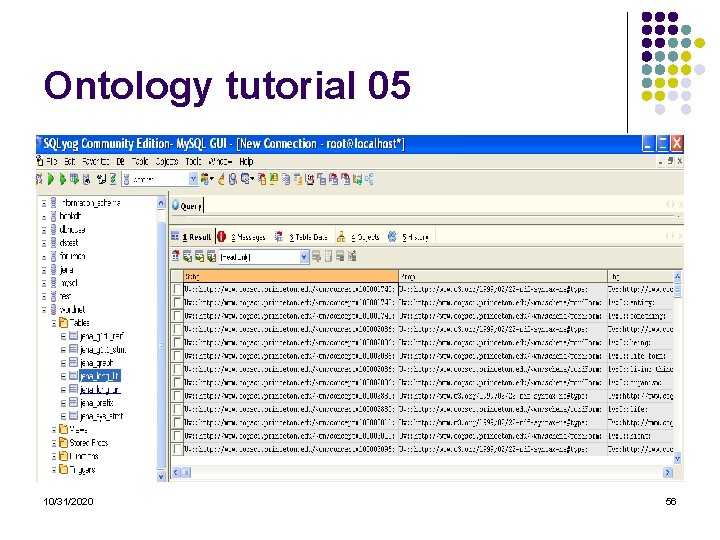This screenshot has width=720, height=540.
Task: Collapse the wordnet database node
Action: pyautogui.click(x=44, y=309)
